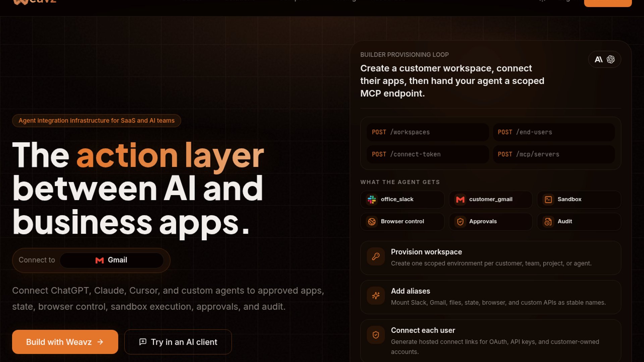
Task: Click the chat icon in Try in an AI client
Action: point(143,342)
